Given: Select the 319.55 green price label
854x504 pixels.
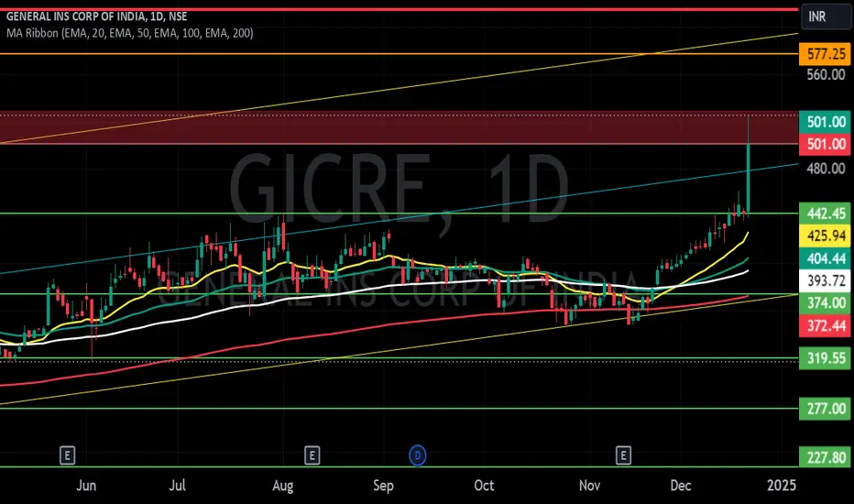Looking at the screenshot, I should click(825, 358).
